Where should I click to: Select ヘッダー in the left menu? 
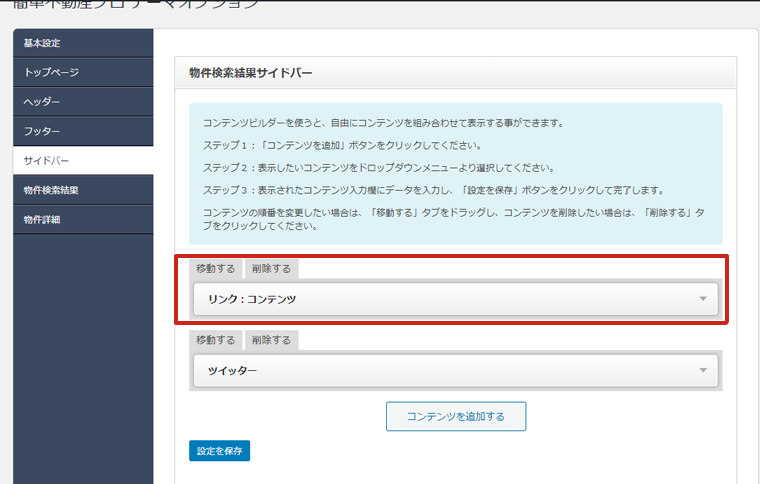(42, 102)
